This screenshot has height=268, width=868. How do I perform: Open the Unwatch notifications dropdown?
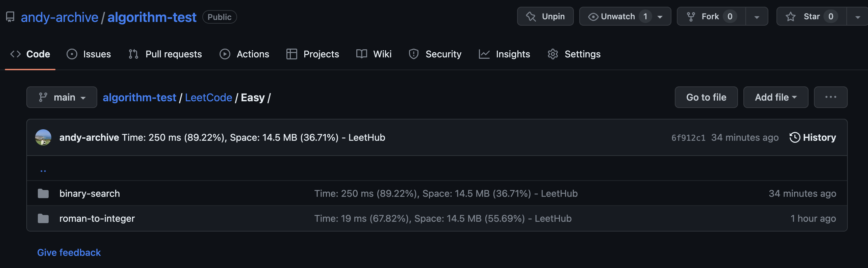(625, 16)
